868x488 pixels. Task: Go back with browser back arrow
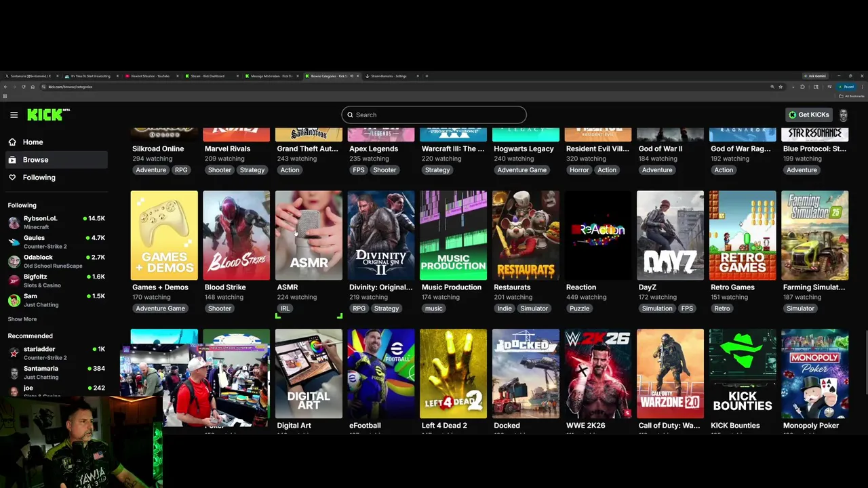point(5,87)
